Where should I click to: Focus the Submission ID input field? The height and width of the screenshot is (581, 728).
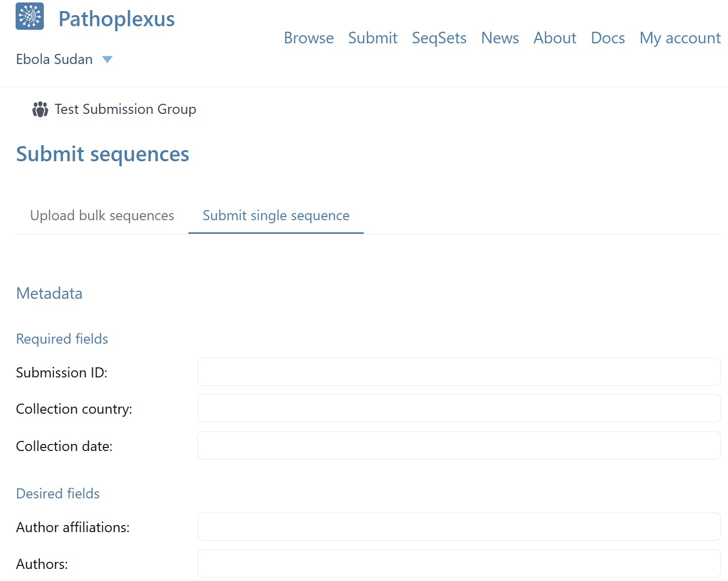[458, 372]
